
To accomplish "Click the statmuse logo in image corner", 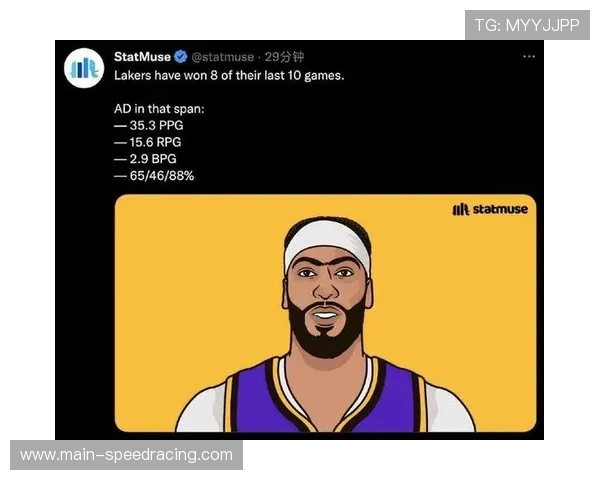I will click(x=490, y=209).
